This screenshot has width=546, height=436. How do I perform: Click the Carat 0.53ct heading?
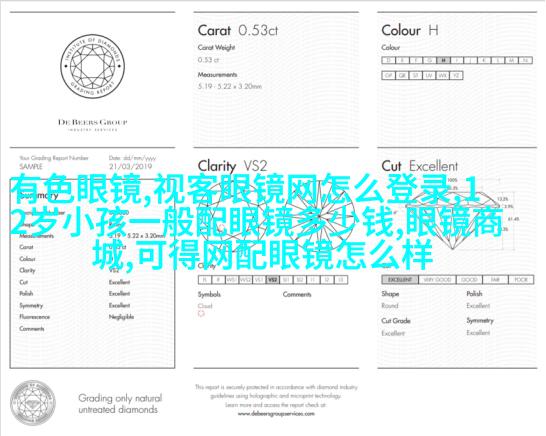pos(238,30)
